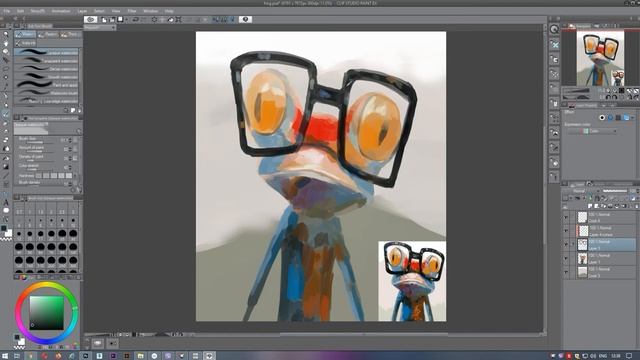640x360 pixels.
Task: Open the Windows Start menu
Action: [x=5, y=356]
